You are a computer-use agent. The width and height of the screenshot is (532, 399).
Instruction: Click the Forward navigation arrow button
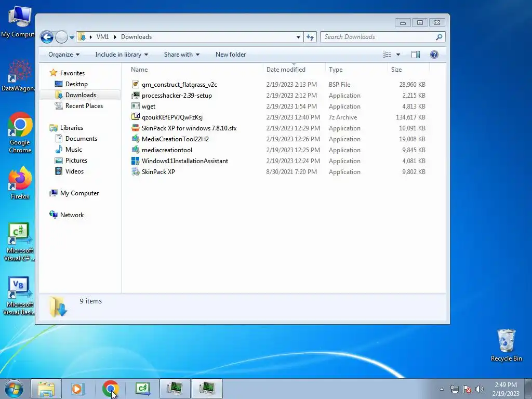(61, 37)
